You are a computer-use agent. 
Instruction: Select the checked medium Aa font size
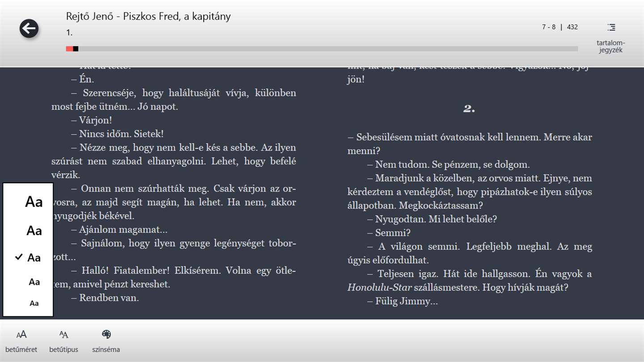point(34,257)
